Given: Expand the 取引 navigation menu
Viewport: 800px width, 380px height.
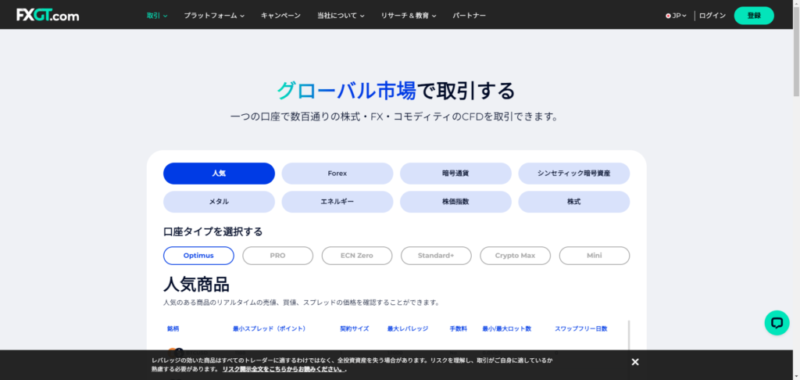Looking at the screenshot, I should pyautogui.click(x=157, y=16).
